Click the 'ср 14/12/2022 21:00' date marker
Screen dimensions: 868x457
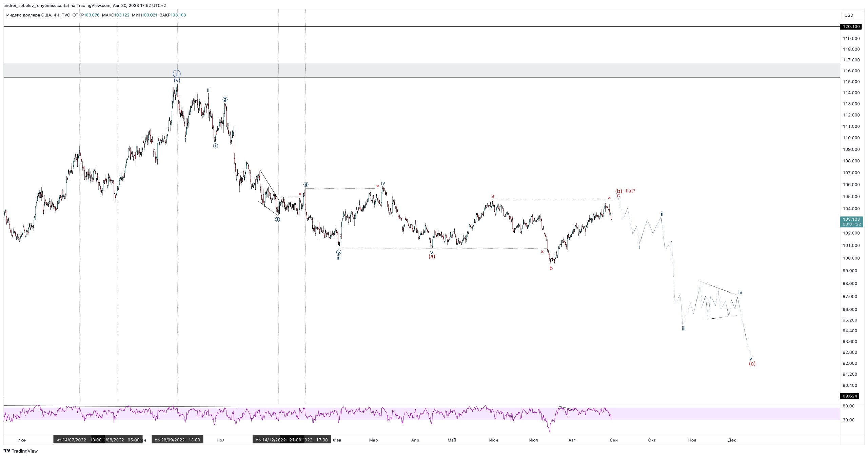click(278, 440)
